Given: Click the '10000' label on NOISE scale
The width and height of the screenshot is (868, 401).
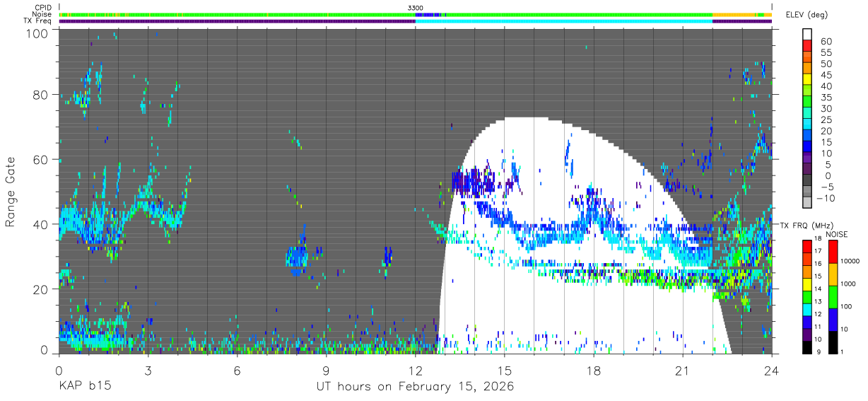Looking at the screenshot, I should [x=850, y=262].
